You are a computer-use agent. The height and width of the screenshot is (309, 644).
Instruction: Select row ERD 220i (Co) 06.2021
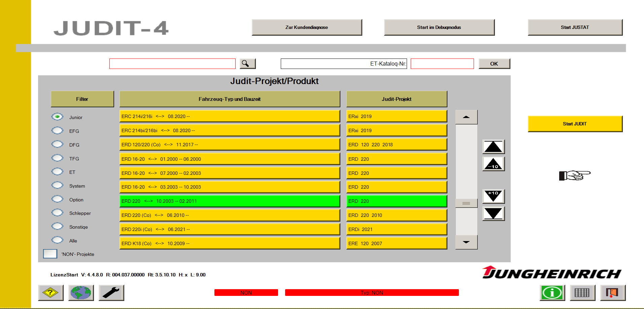coord(230,229)
